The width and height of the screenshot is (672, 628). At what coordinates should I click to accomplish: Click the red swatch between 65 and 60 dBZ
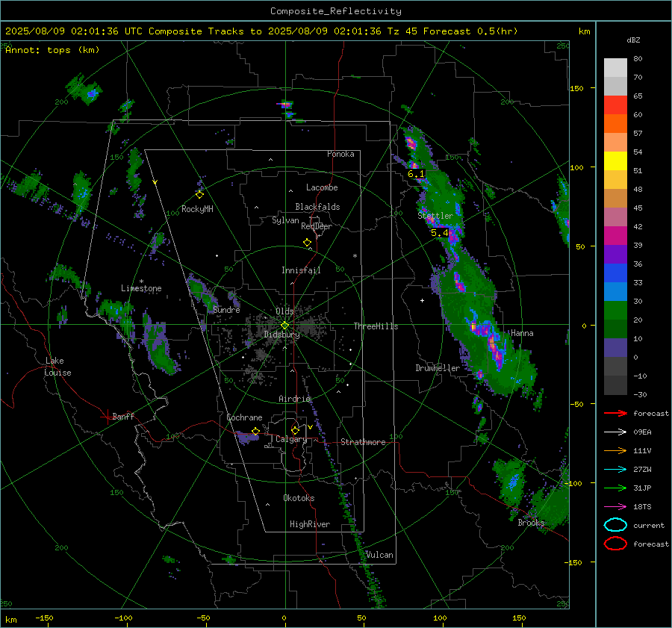pos(615,105)
